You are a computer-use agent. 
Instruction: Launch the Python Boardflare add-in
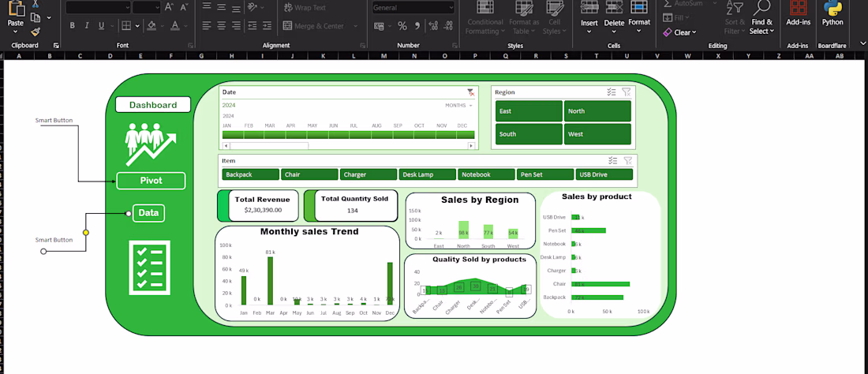pos(832,14)
